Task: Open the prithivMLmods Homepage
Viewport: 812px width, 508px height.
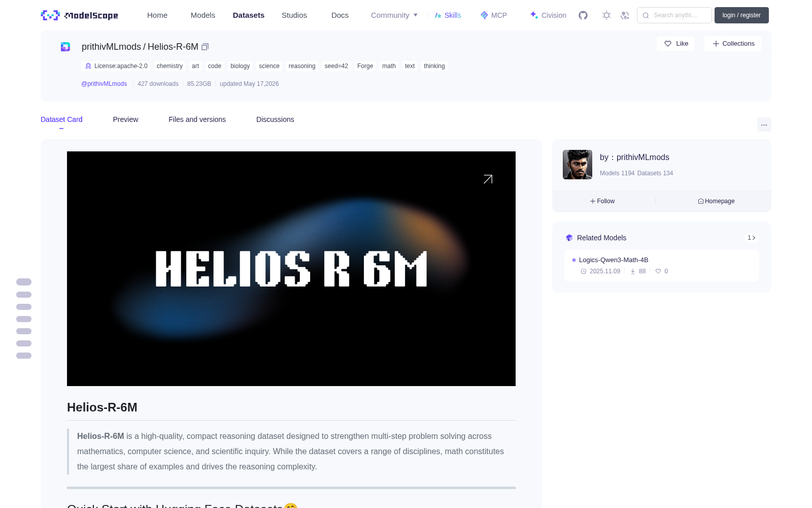Action: [716, 201]
